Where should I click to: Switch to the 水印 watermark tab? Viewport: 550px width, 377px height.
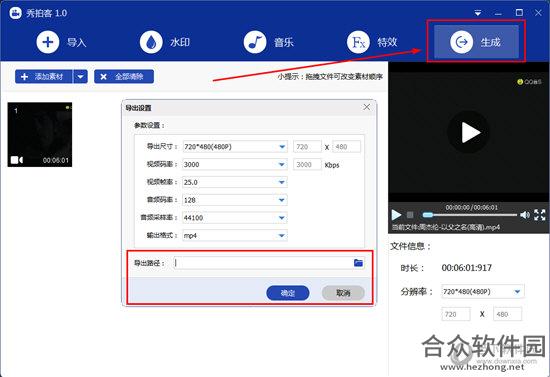click(x=165, y=42)
